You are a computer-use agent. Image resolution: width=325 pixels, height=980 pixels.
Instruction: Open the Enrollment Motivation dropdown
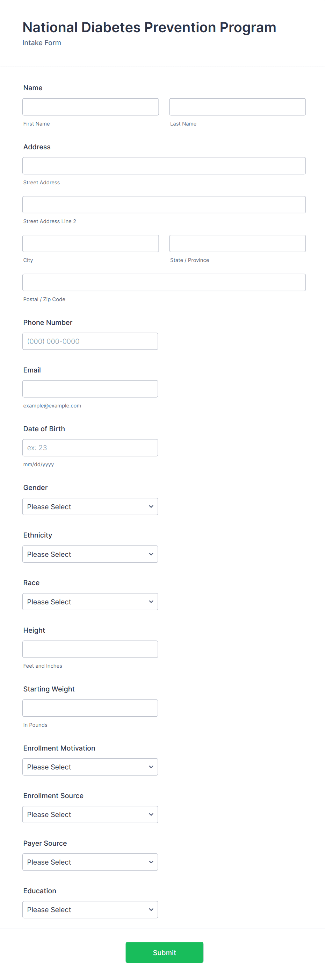coord(90,767)
